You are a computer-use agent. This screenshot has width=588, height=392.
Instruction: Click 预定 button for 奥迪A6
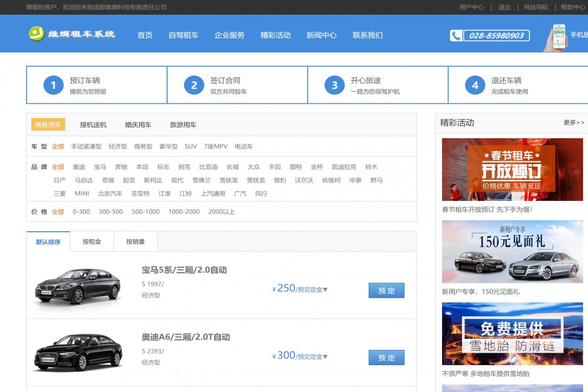point(387,358)
